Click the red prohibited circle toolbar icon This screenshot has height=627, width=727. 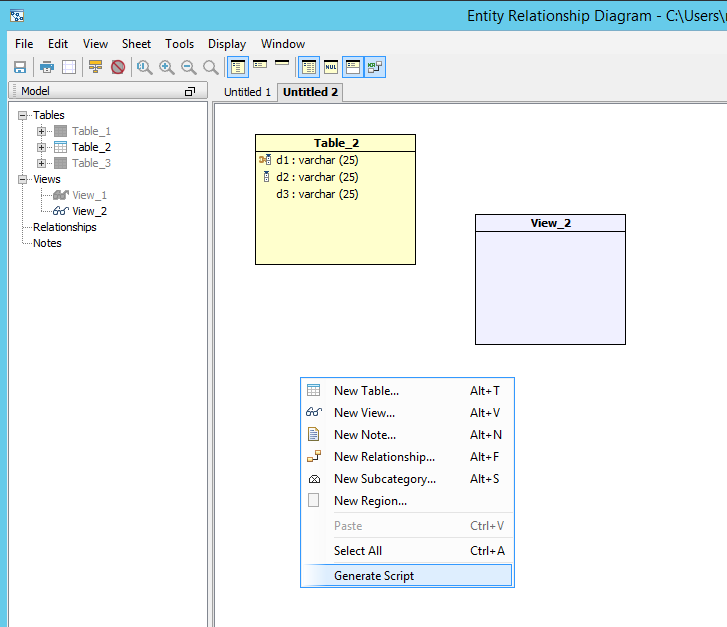pyautogui.click(x=118, y=67)
